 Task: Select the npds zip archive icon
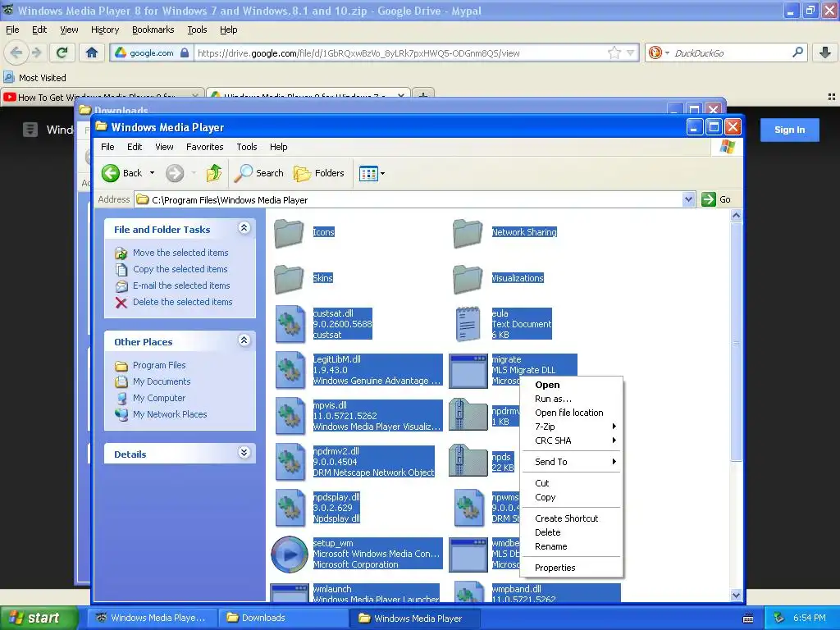point(468,460)
